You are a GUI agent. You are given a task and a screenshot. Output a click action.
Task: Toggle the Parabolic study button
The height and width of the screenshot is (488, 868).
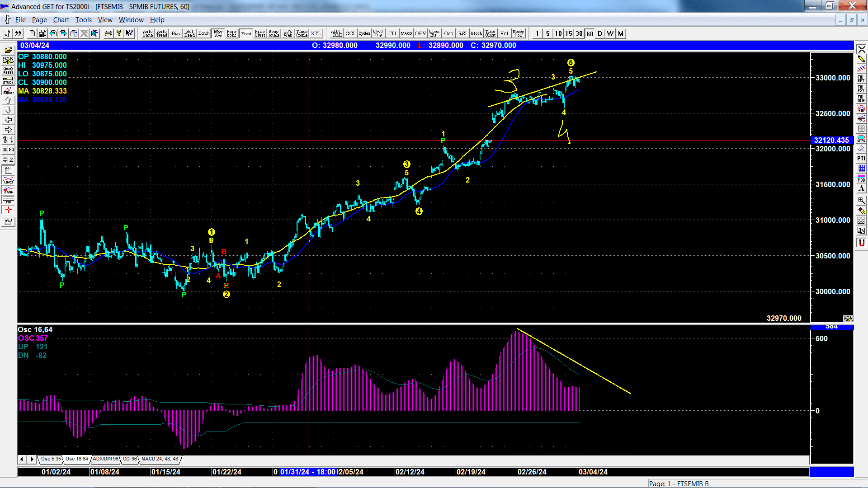[x=231, y=33]
